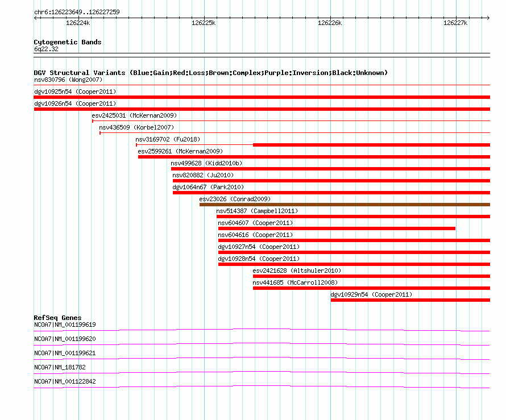Click the red bar under dgv10929n54
The width and height of the screenshot is (506, 420).
(410, 300)
